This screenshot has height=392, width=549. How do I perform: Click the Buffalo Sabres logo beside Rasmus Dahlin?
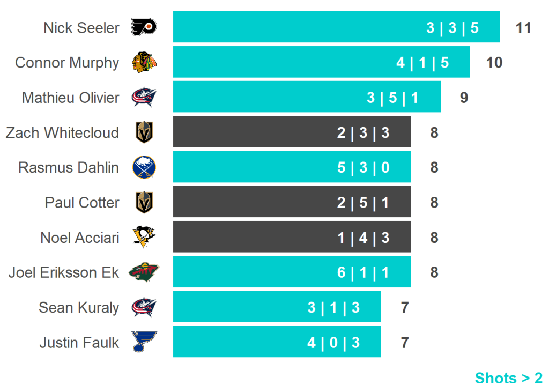coord(144,167)
